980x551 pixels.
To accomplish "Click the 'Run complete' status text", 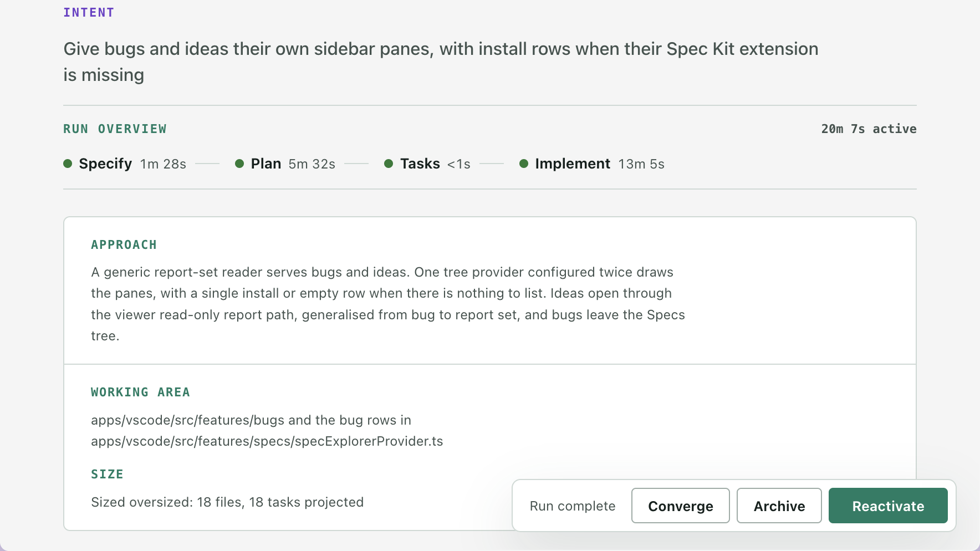I will coord(573,506).
